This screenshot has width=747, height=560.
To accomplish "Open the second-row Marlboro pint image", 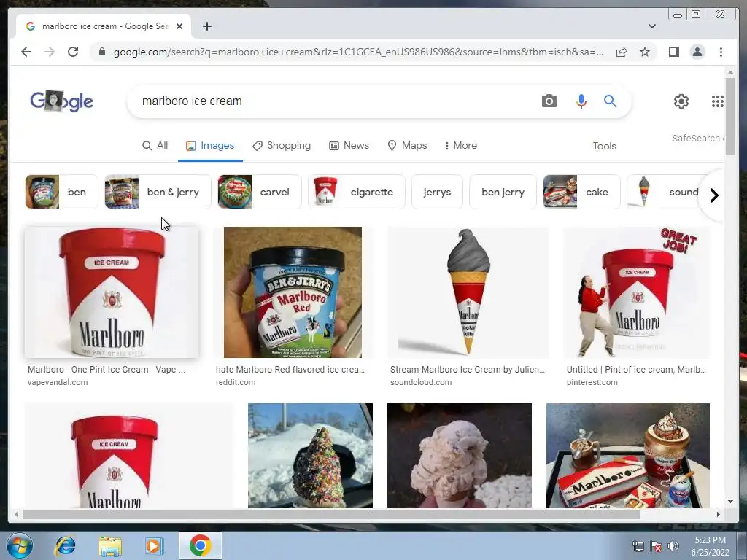I will click(128, 455).
